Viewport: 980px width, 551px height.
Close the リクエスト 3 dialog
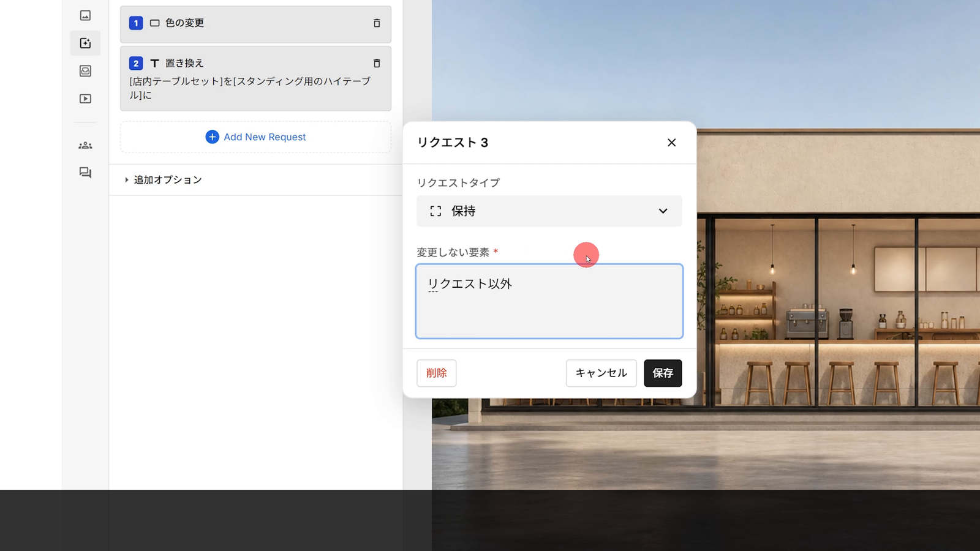pos(671,143)
